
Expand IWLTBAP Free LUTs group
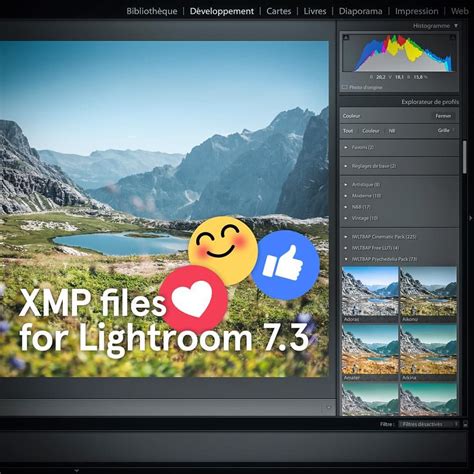[x=346, y=248]
